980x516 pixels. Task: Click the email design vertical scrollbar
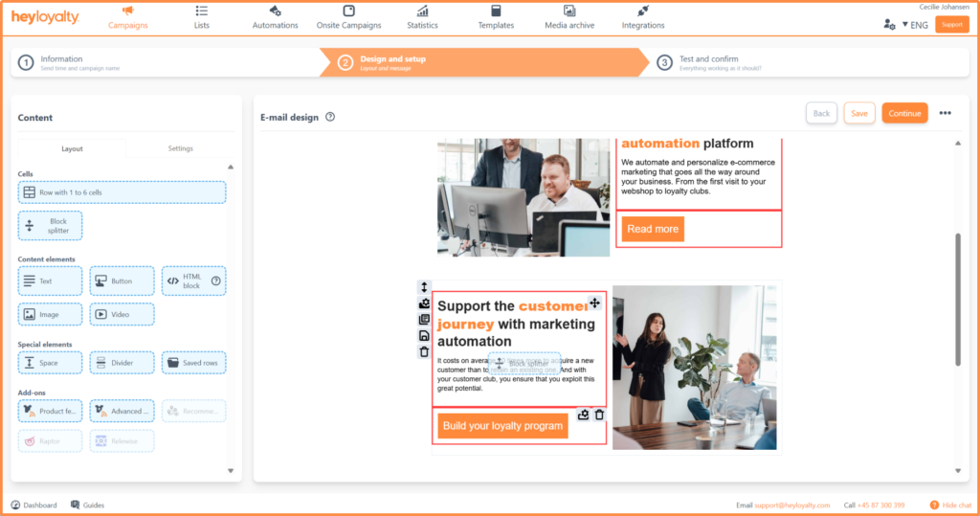pos(957,297)
